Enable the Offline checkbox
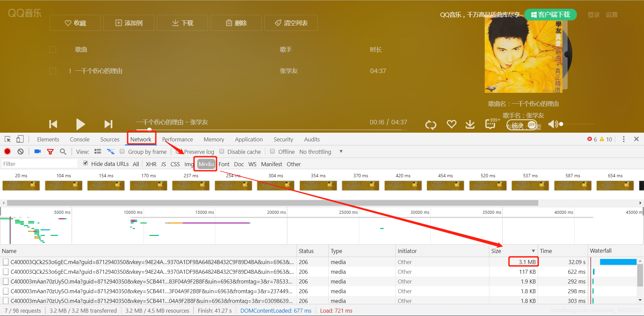 pyautogui.click(x=272, y=151)
